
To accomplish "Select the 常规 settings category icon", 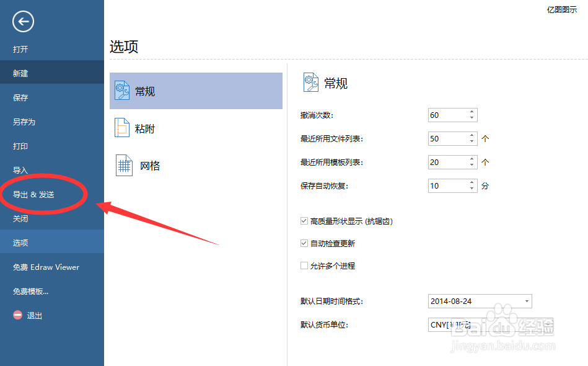I will (x=124, y=91).
